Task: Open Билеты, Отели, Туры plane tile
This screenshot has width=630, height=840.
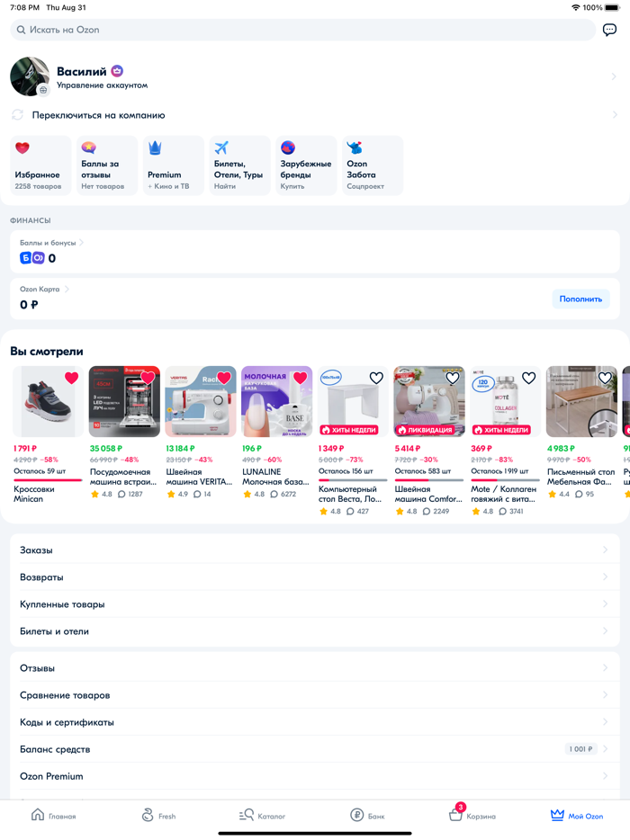Action: [239, 165]
